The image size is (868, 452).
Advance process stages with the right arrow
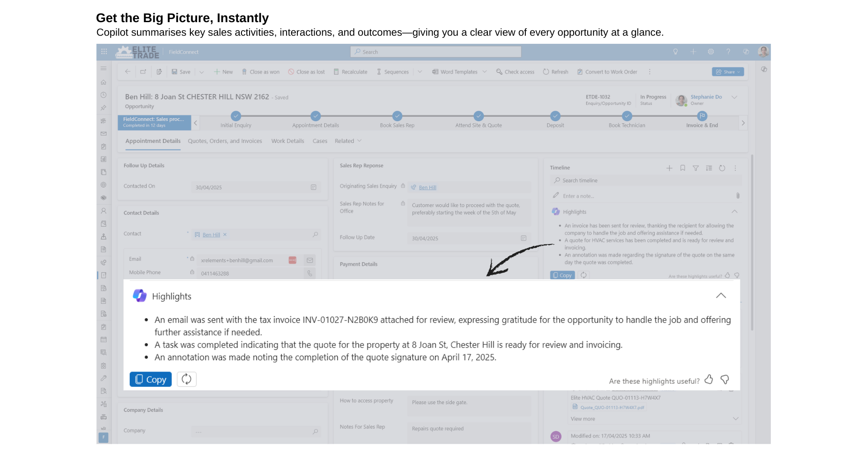tap(743, 123)
